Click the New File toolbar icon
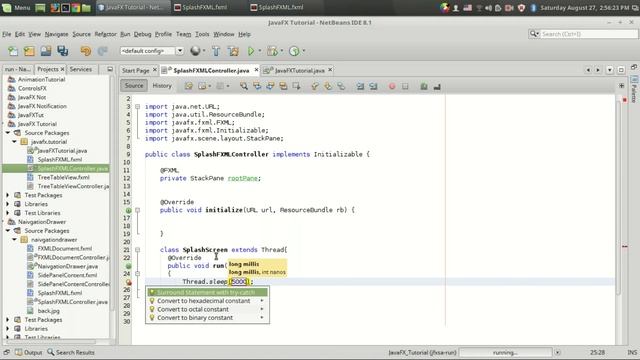Image resolution: width=640 pixels, height=360 pixels. (x=13, y=51)
